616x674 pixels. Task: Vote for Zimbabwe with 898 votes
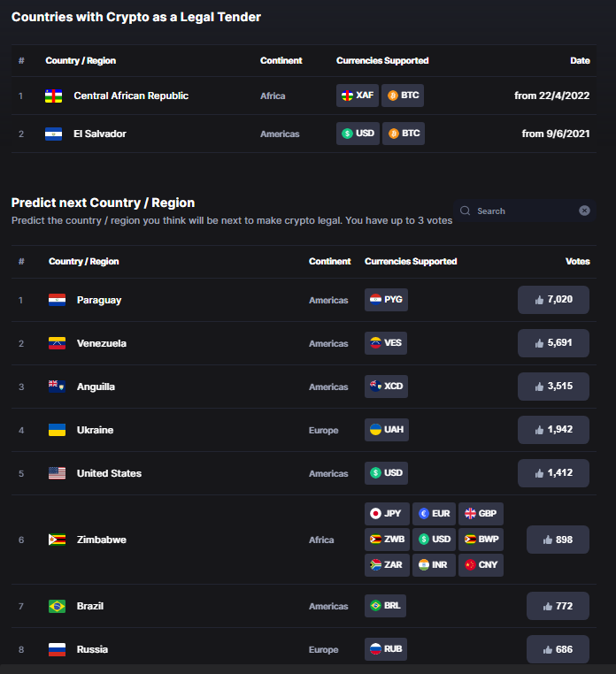[558, 540]
